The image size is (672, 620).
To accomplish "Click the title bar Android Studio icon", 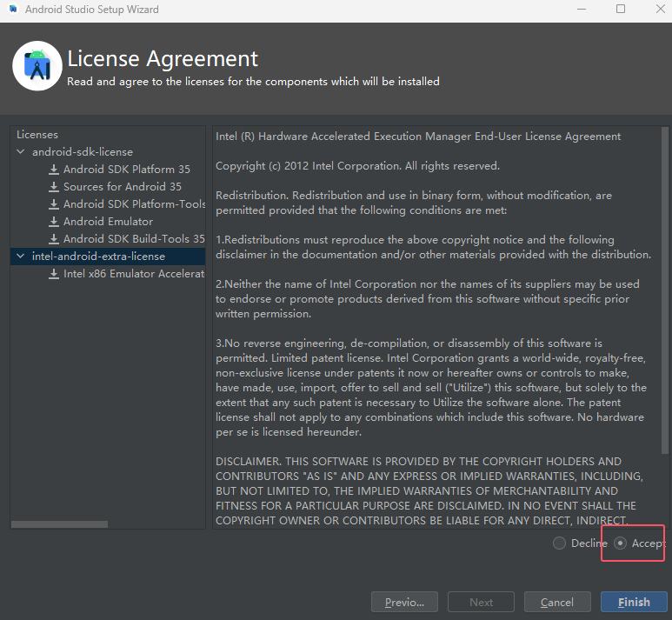I will click(13, 9).
